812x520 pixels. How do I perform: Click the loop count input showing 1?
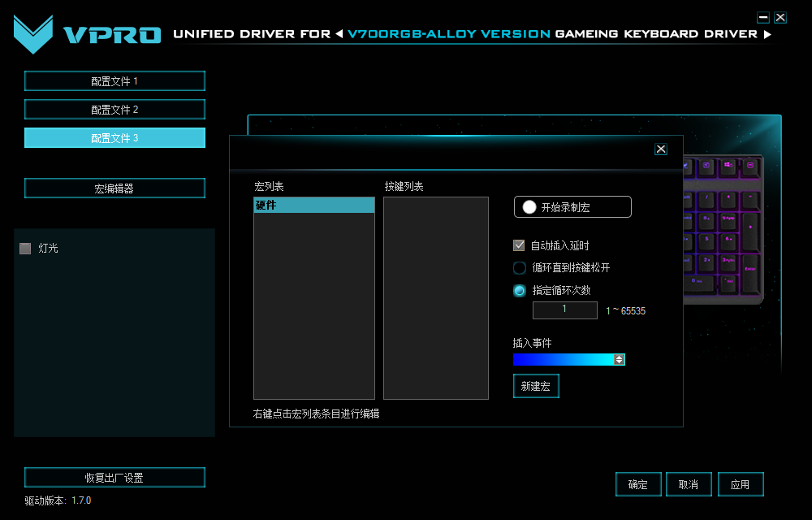click(x=564, y=310)
